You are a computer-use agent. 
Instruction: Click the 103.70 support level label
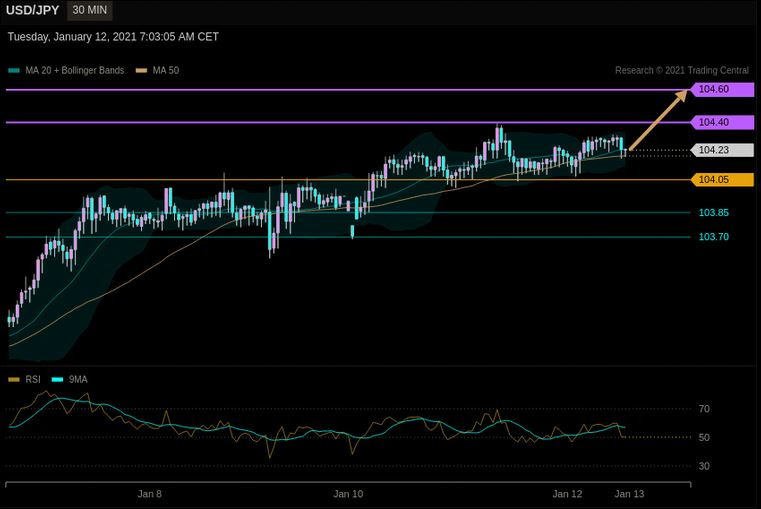[713, 237]
